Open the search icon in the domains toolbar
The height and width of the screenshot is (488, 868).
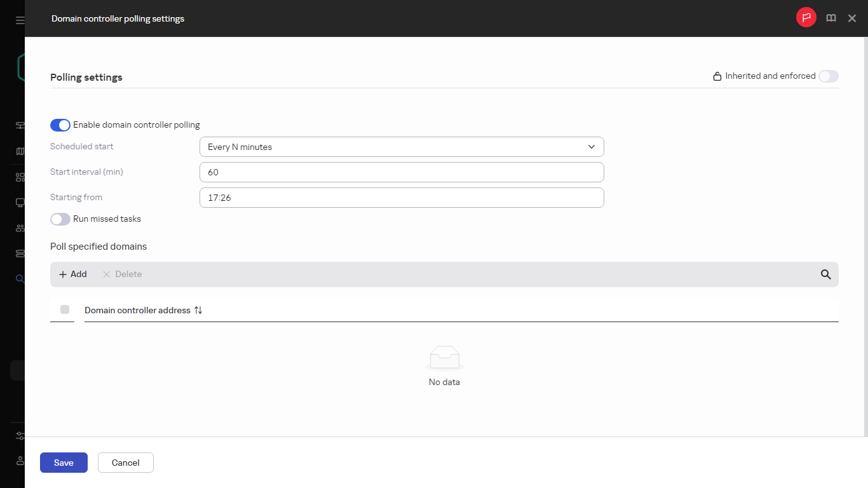825,274
